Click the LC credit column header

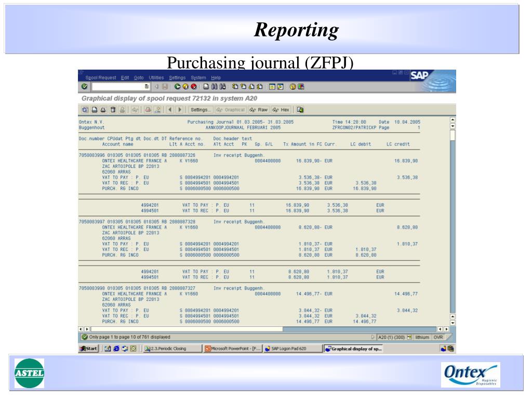click(x=398, y=144)
